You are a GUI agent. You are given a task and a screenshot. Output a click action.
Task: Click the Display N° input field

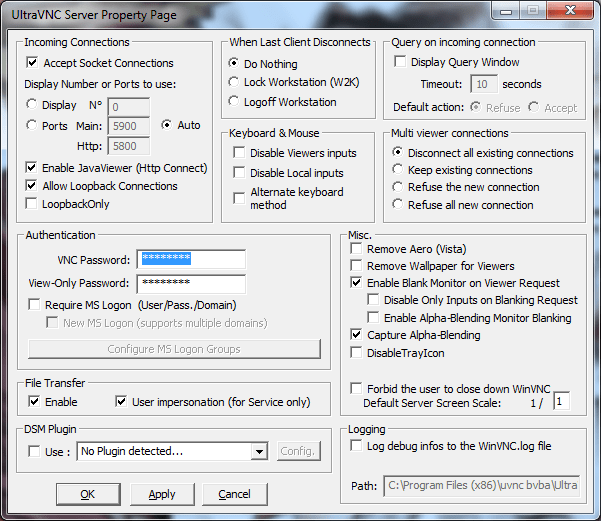[129, 107]
